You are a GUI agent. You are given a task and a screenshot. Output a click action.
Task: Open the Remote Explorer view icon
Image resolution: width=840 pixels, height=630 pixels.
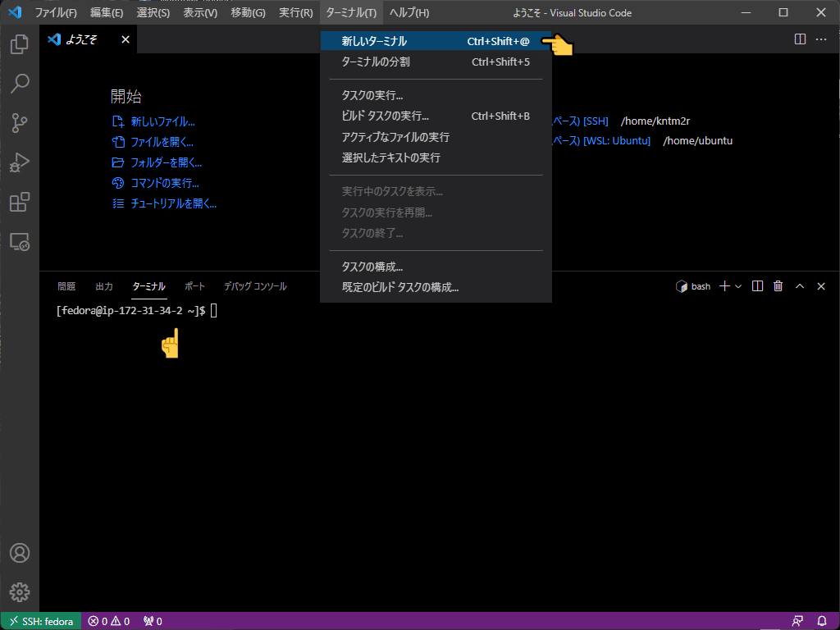[x=20, y=242]
